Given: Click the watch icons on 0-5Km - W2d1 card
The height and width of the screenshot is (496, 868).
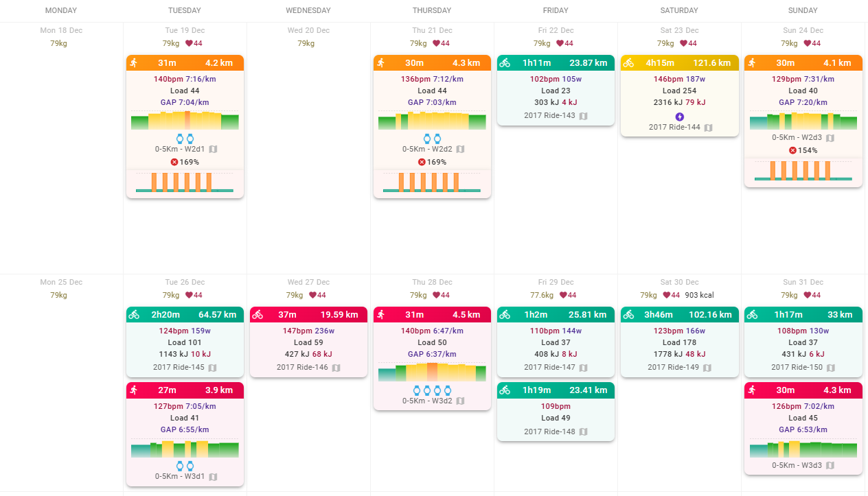Looking at the screenshot, I should click(185, 138).
